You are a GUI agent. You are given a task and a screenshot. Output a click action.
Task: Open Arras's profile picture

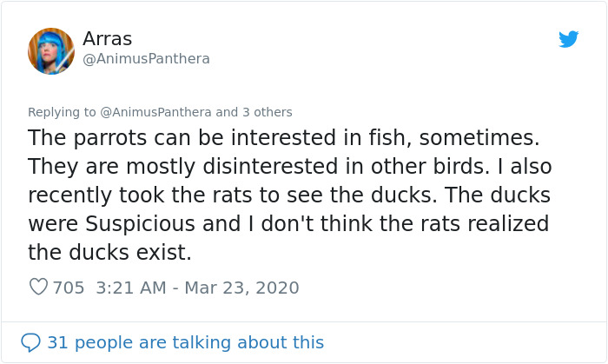(51, 50)
